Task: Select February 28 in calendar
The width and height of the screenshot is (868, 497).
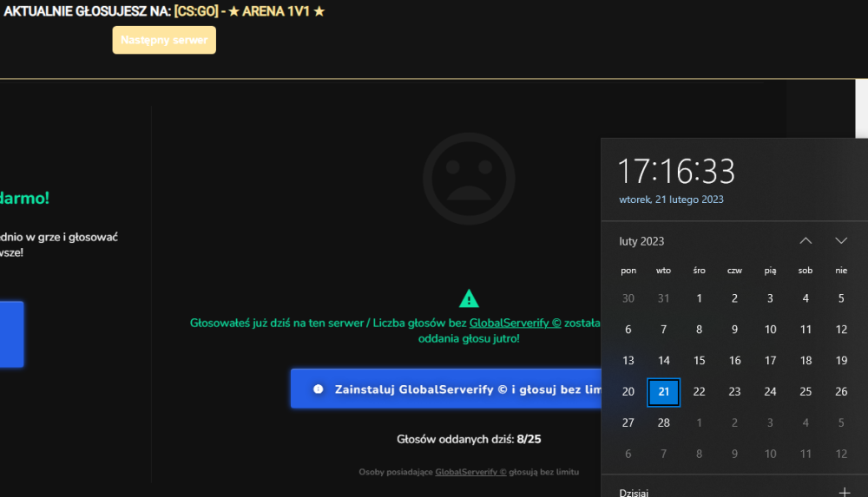Action: click(x=664, y=422)
